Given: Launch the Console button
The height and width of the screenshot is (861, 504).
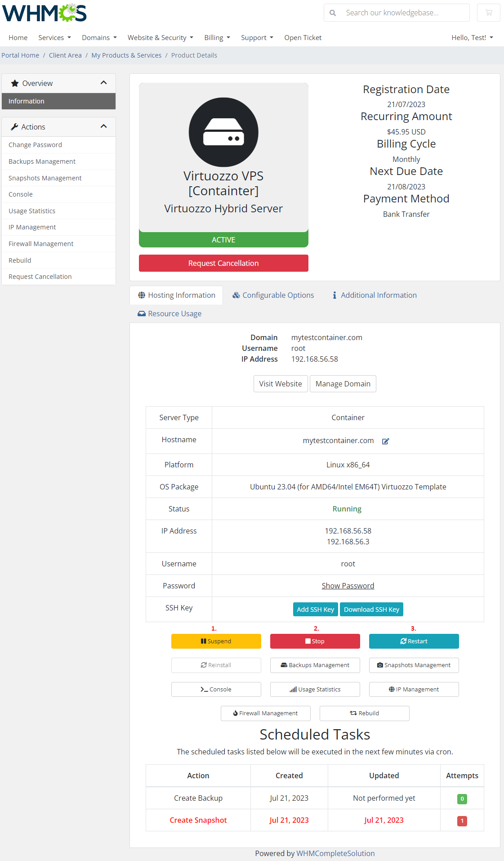Looking at the screenshot, I should 216,689.
